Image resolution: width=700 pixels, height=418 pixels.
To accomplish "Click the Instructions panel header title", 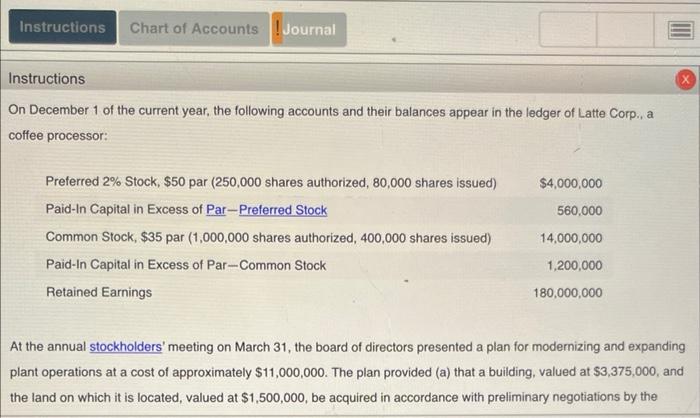I will pos(47,79).
